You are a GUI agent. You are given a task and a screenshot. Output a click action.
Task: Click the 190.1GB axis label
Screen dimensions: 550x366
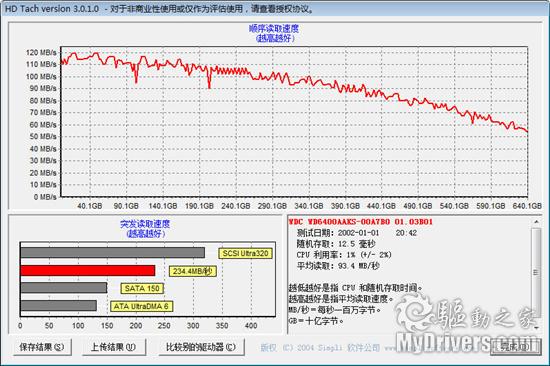[199, 206]
